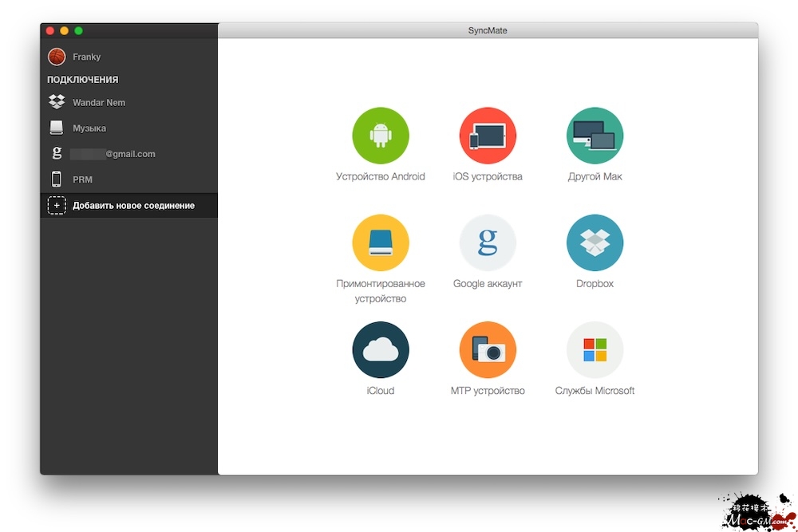
Task: Pick the Dropbox connection icon
Action: [595, 243]
